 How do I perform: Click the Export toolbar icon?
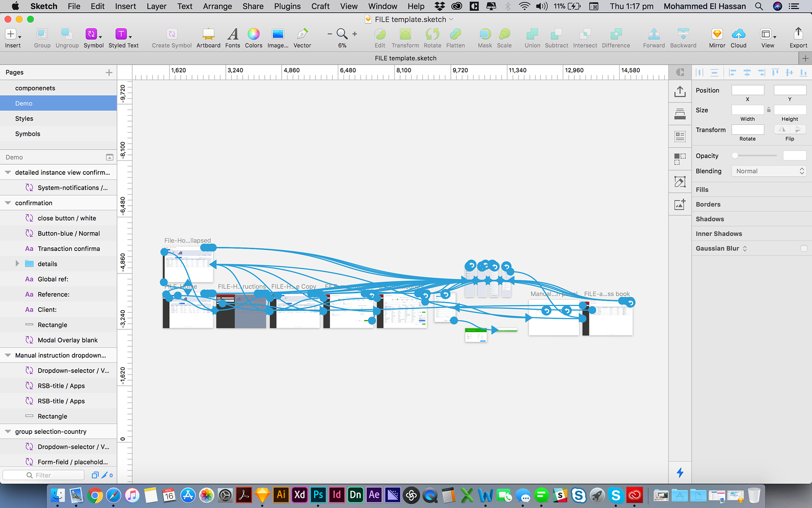click(x=798, y=35)
